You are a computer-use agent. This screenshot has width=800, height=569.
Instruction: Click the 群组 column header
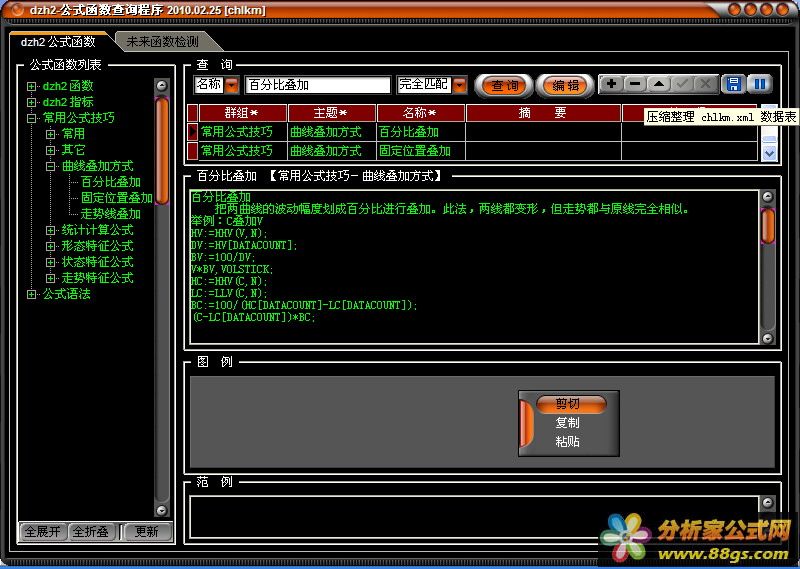pyautogui.click(x=242, y=113)
